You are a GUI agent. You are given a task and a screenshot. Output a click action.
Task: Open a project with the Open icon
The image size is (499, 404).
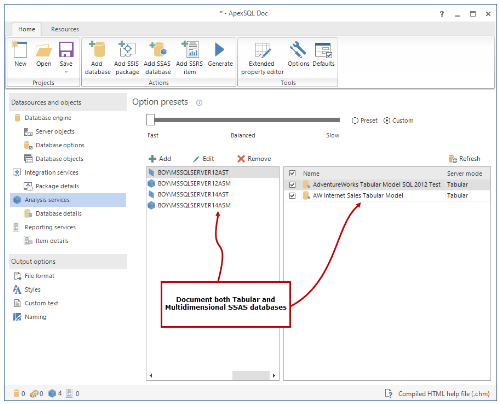[x=44, y=50]
